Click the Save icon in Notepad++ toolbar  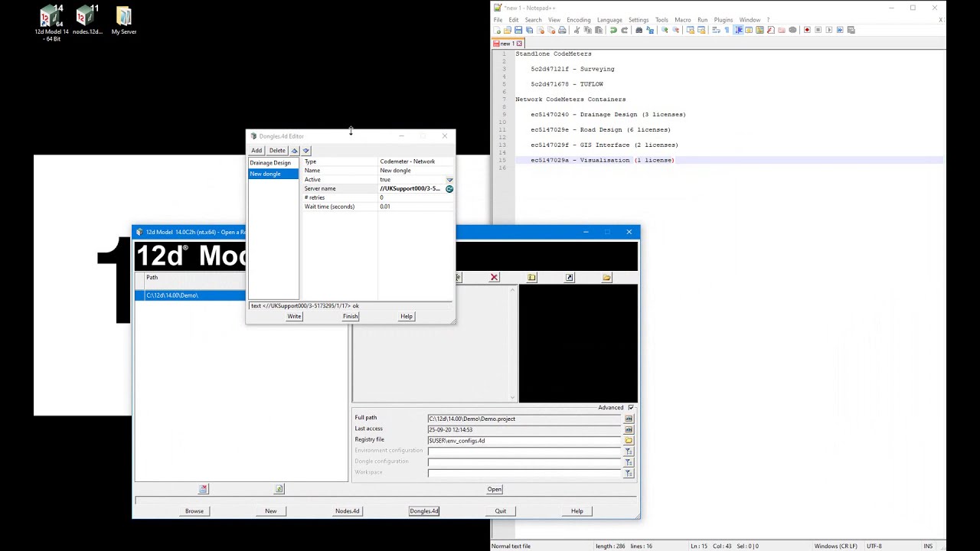tap(518, 30)
